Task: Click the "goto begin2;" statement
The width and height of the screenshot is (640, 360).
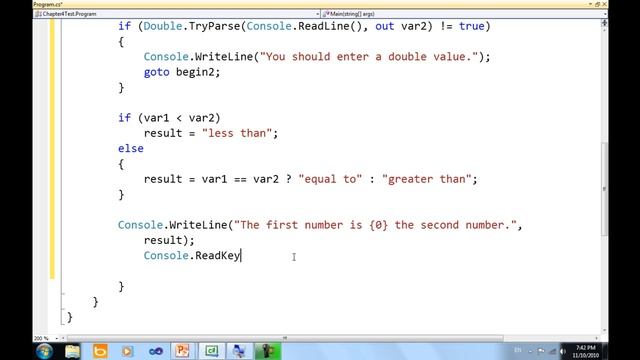Action: [x=182, y=72]
